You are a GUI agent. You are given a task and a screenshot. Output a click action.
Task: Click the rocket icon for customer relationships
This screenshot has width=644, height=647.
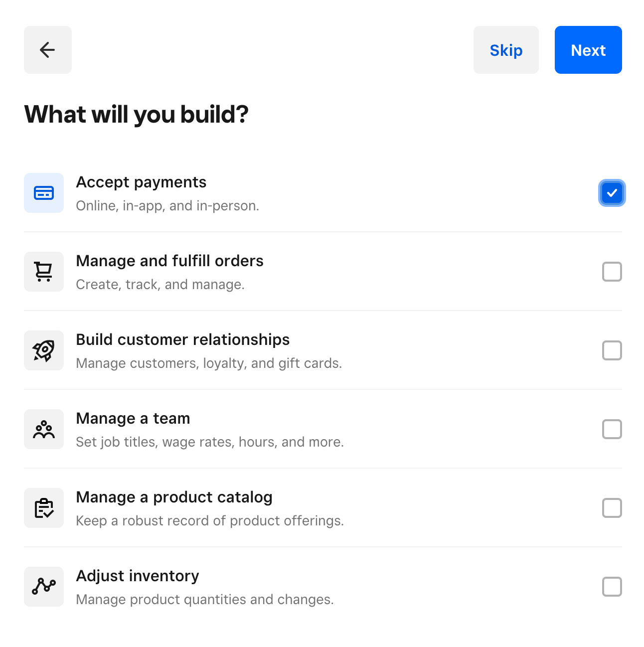point(44,350)
